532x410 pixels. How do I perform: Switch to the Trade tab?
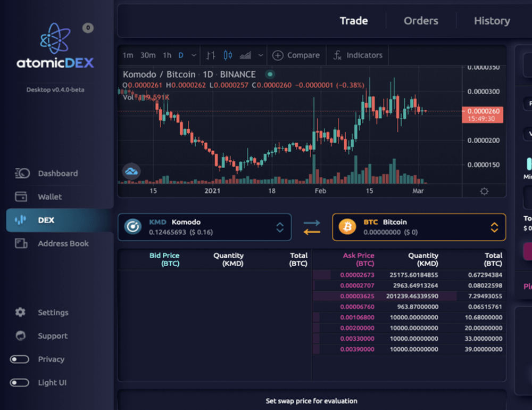click(x=354, y=21)
